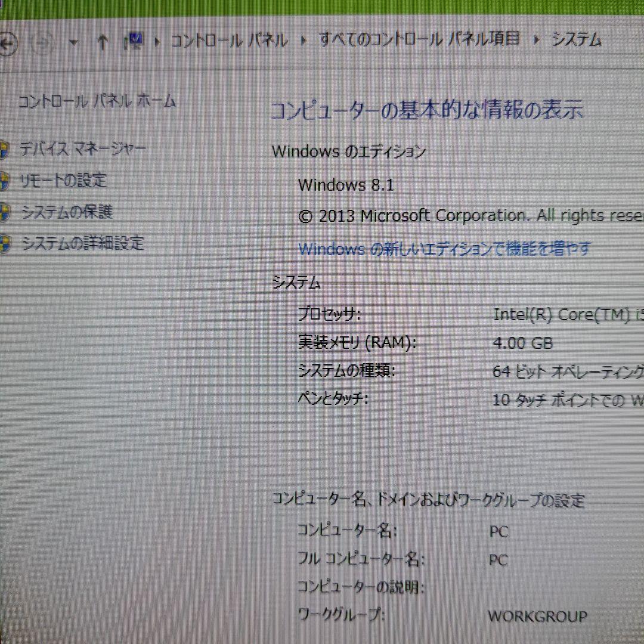
Task: Click shield icon beside システムの保護
Action: click(4, 212)
